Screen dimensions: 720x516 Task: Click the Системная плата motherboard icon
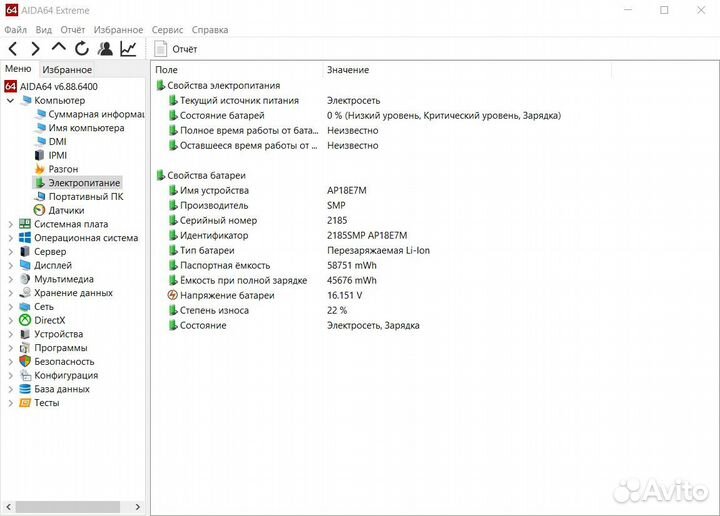coord(25,224)
